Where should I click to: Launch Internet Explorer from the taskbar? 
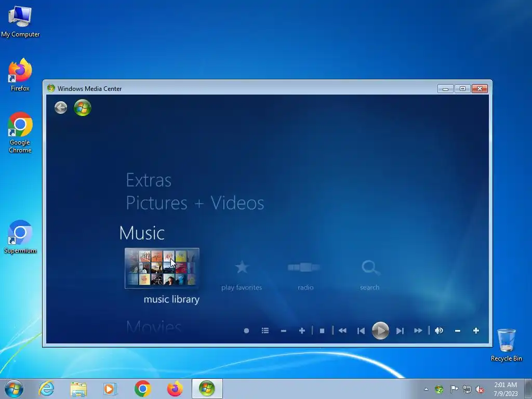(46, 389)
